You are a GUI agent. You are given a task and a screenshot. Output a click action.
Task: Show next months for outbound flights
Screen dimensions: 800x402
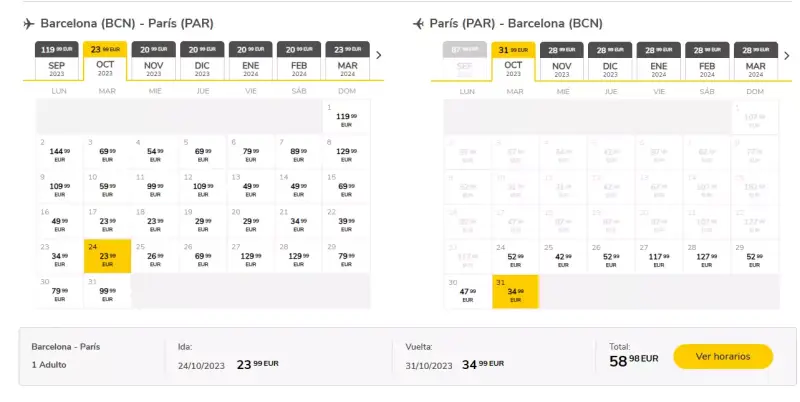[x=378, y=55]
